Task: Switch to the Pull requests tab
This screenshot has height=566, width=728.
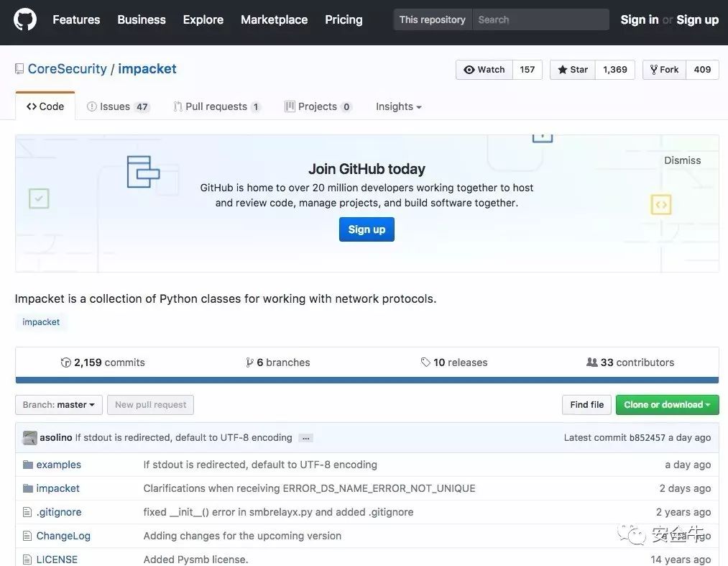Action: [217, 106]
